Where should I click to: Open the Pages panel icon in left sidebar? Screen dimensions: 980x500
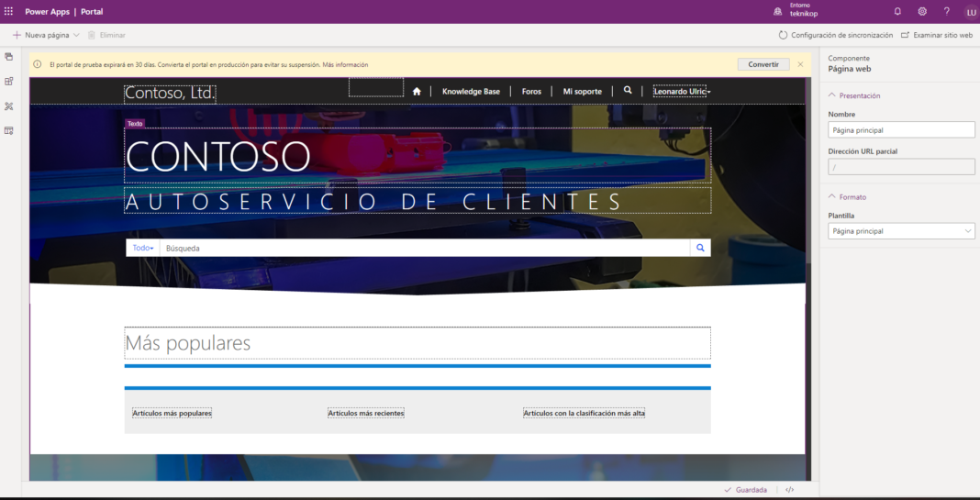pos(9,57)
